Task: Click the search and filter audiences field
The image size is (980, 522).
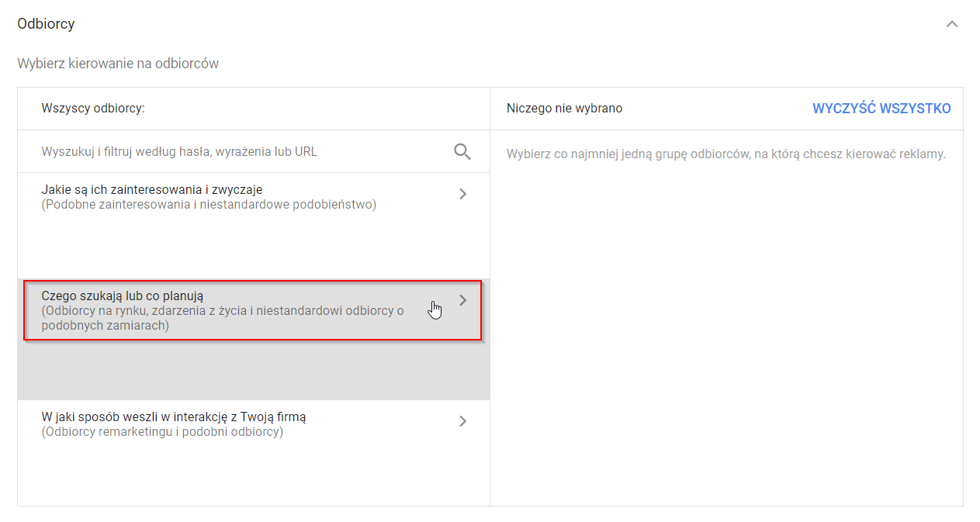Action: coord(233,152)
